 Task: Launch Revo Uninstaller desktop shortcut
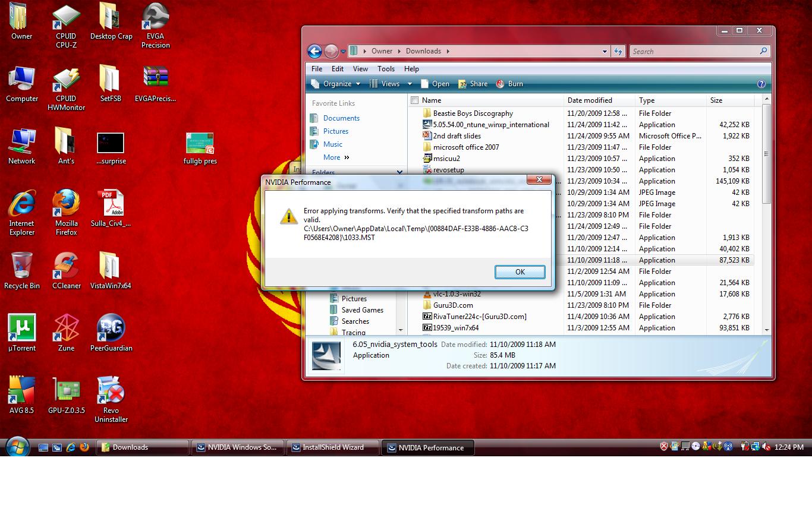click(111, 400)
